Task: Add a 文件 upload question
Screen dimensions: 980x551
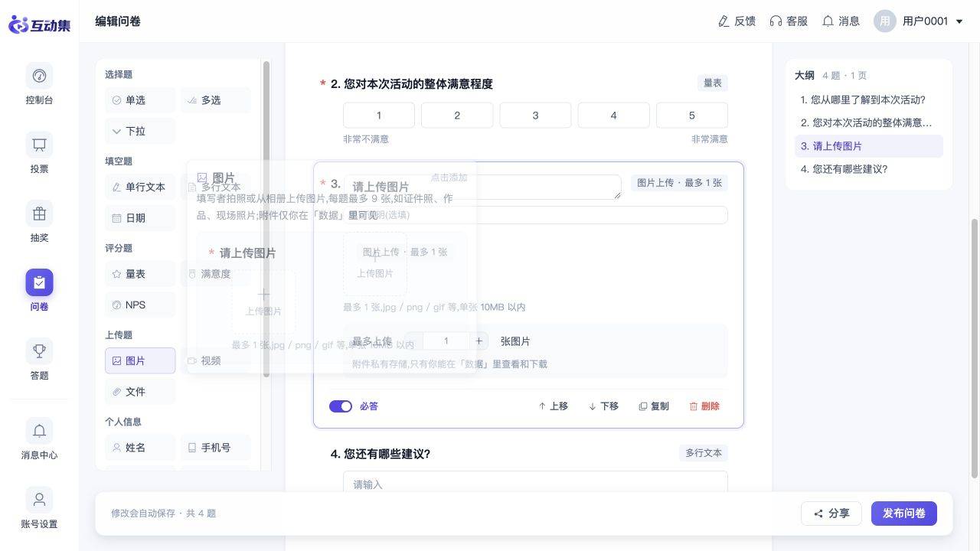Action: coord(140,392)
